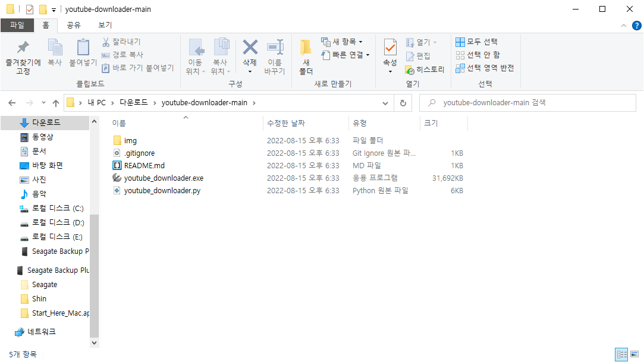Switch to the 보기 (View) tab

pos(105,26)
